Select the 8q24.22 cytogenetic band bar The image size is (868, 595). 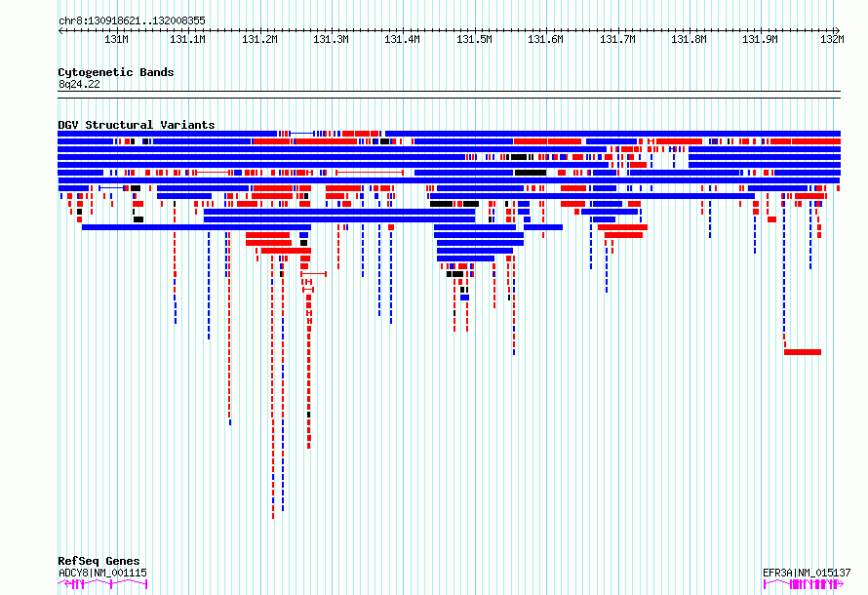[449, 95]
